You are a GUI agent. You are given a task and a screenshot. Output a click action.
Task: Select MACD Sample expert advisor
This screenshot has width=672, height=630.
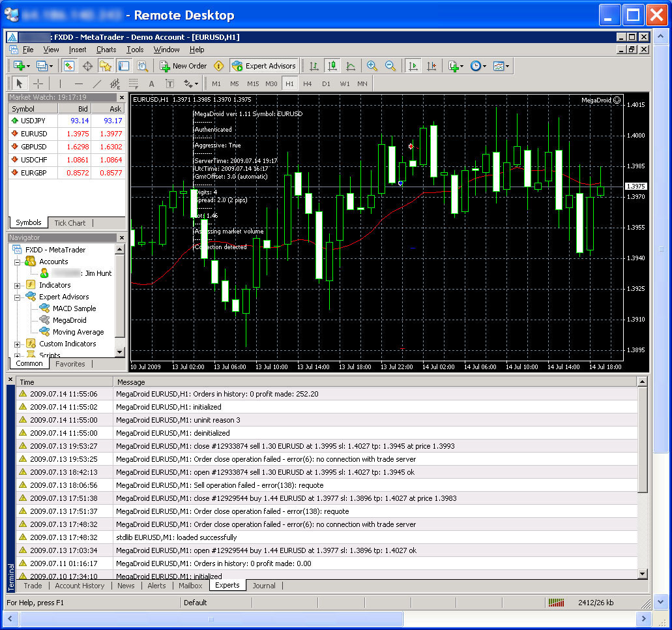(x=74, y=308)
